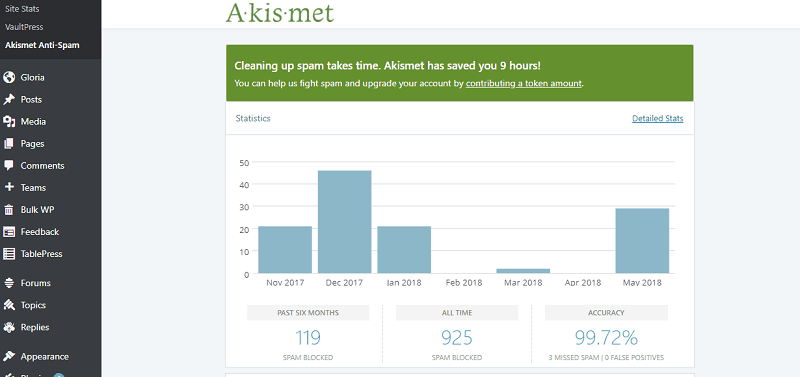Follow the contributing a token amount link
Viewport: 800px width, 377px height.
point(523,83)
